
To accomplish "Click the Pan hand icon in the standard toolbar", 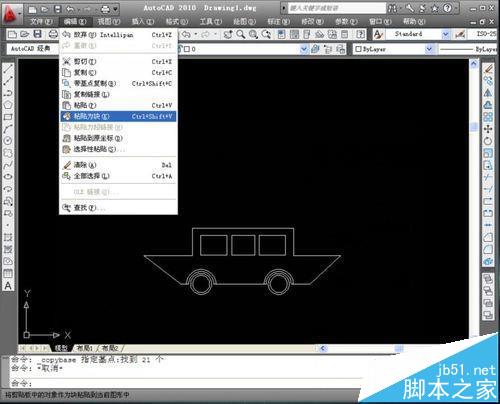I will (x=228, y=34).
